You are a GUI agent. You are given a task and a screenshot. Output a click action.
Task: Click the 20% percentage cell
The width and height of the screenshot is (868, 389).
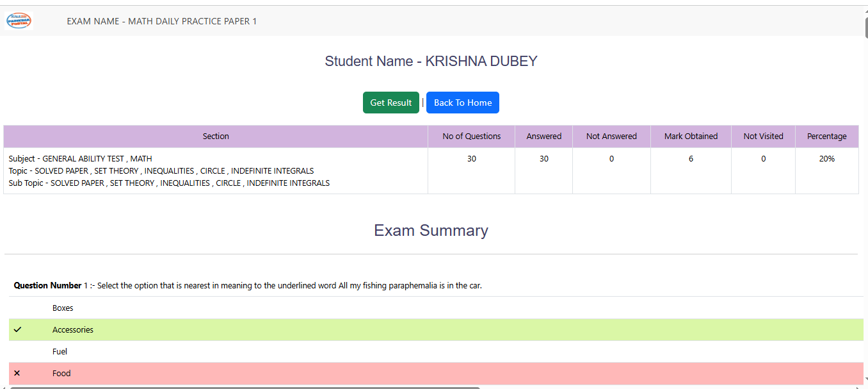(x=826, y=159)
